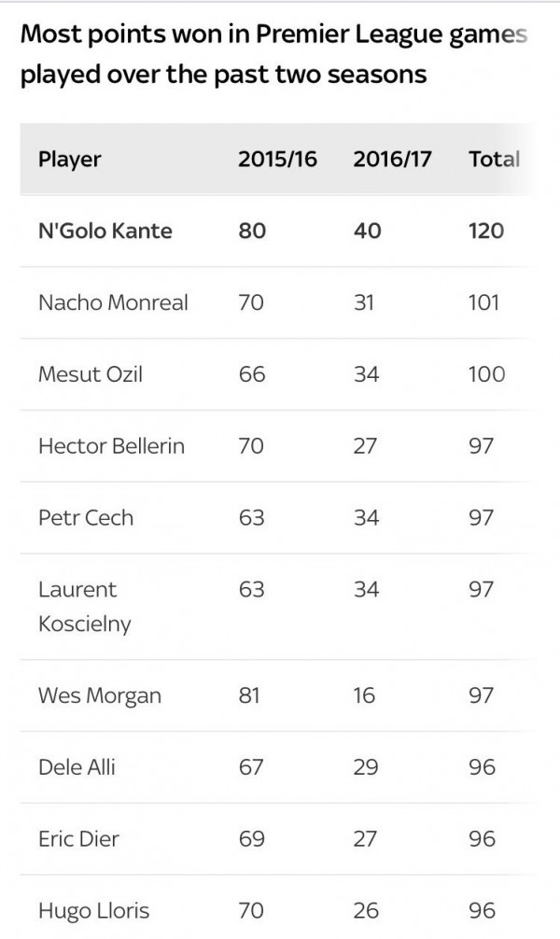Click the table title heading text

(273, 54)
